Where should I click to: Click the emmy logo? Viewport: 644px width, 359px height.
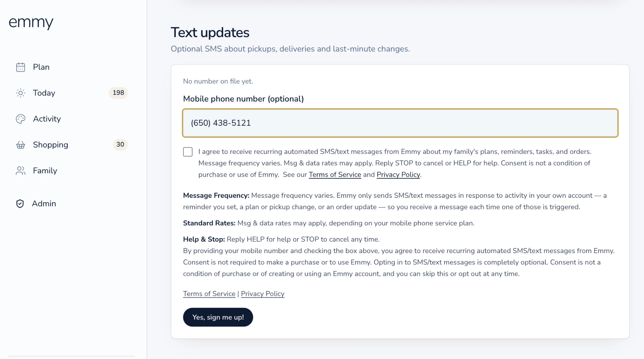pos(31,23)
